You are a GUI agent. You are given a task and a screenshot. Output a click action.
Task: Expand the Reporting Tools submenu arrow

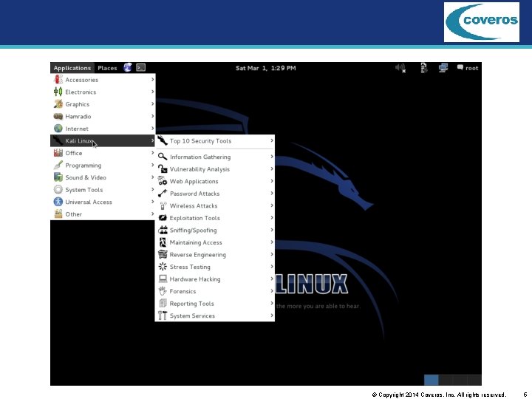[272, 304]
